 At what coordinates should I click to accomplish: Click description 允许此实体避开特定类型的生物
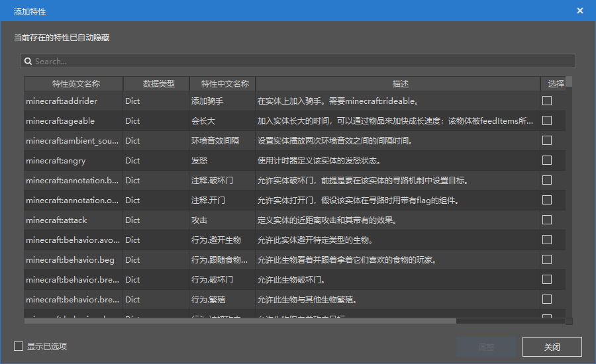(398, 240)
